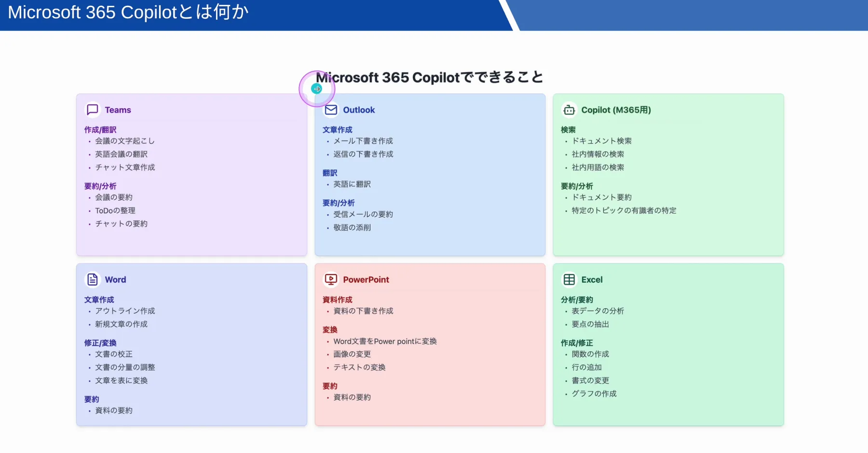Click the '英語会議の翻訳' bullet
The height and width of the screenshot is (453, 868).
[x=122, y=154]
